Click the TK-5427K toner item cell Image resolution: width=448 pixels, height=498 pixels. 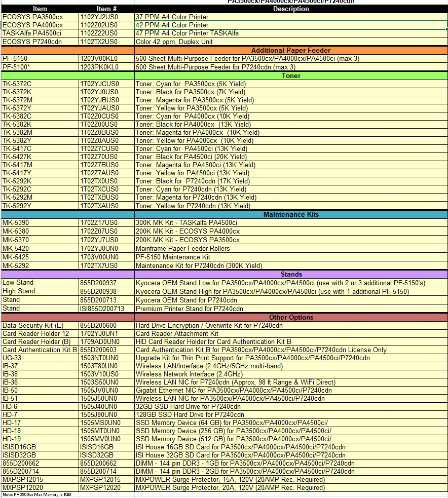[x=40, y=157]
